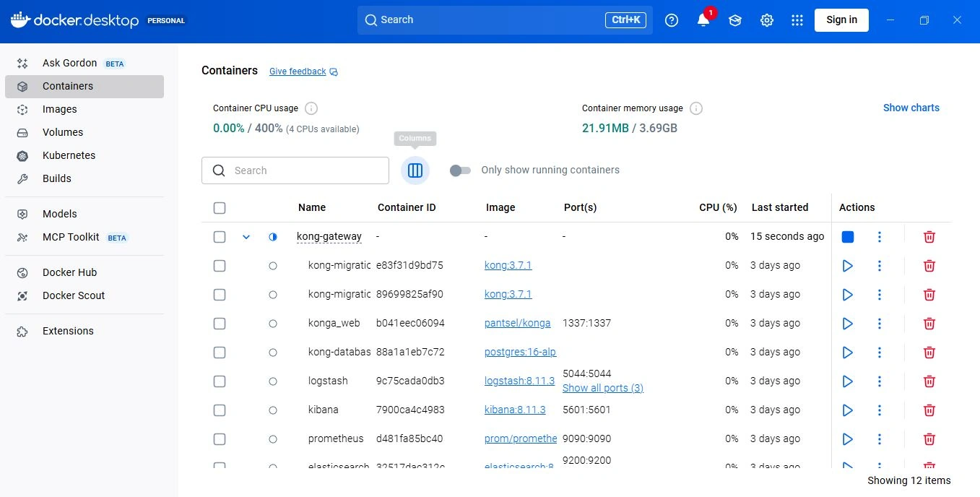Open Docker Scout in sidebar

click(x=84, y=295)
